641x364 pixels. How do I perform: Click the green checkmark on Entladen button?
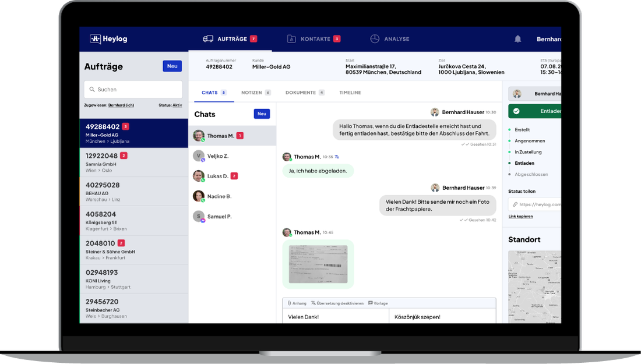coord(516,111)
